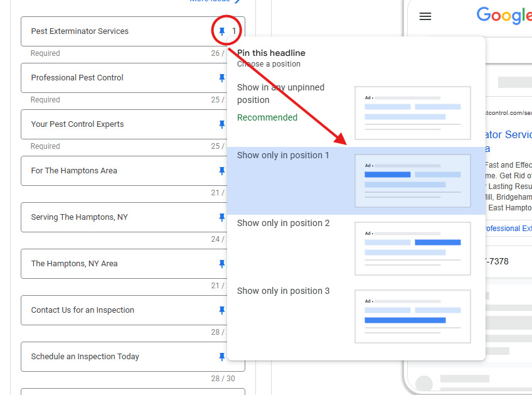The image size is (532, 395).
Task: Pin the For The Hamptons Area headline
Action: 221,171
